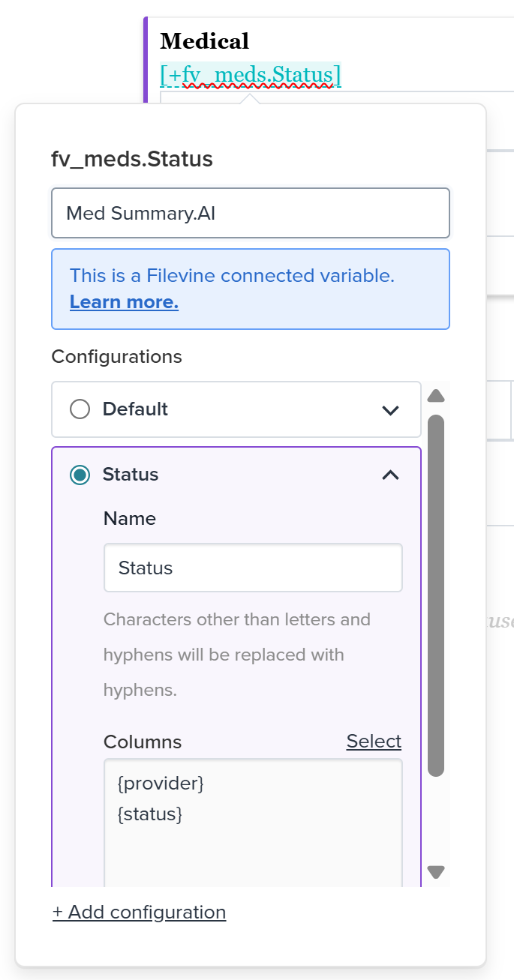Image resolution: width=514 pixels, height=980 pixels.
Task: Open the Learn more link
Action: tap(124, 302)
